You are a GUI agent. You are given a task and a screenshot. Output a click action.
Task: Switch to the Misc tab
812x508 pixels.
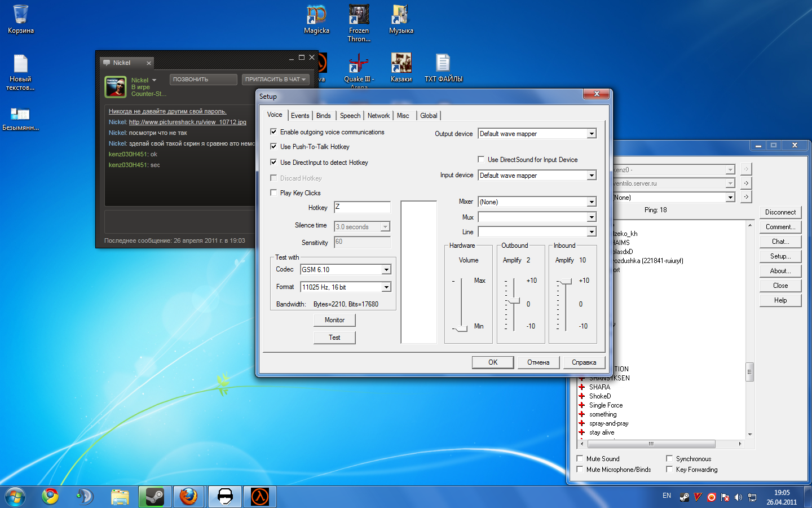[403, 116]
